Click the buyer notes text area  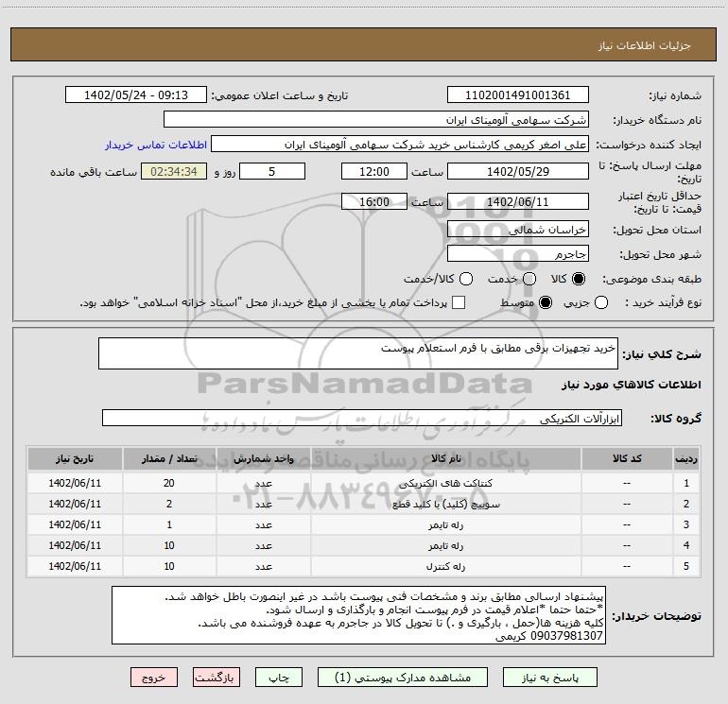click(358, 615)
